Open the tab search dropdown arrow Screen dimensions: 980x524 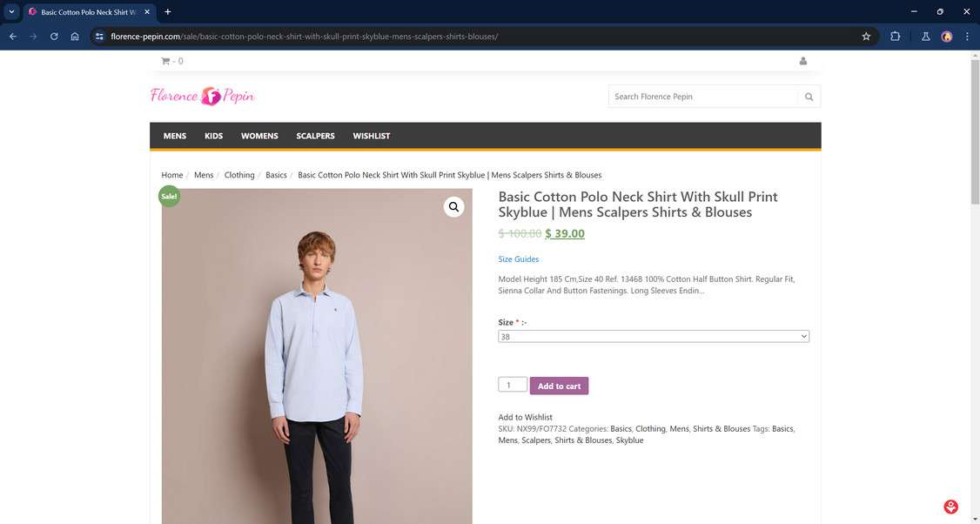coord(11,11)
